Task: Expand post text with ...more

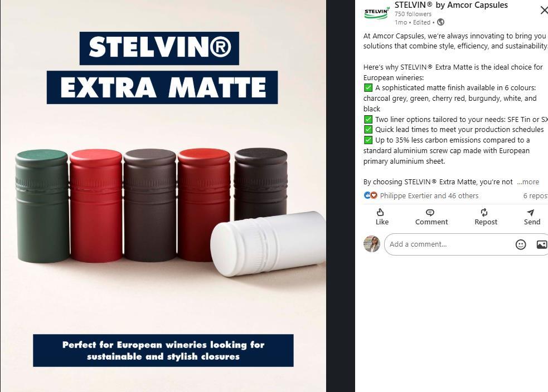Action: (528, 182)
